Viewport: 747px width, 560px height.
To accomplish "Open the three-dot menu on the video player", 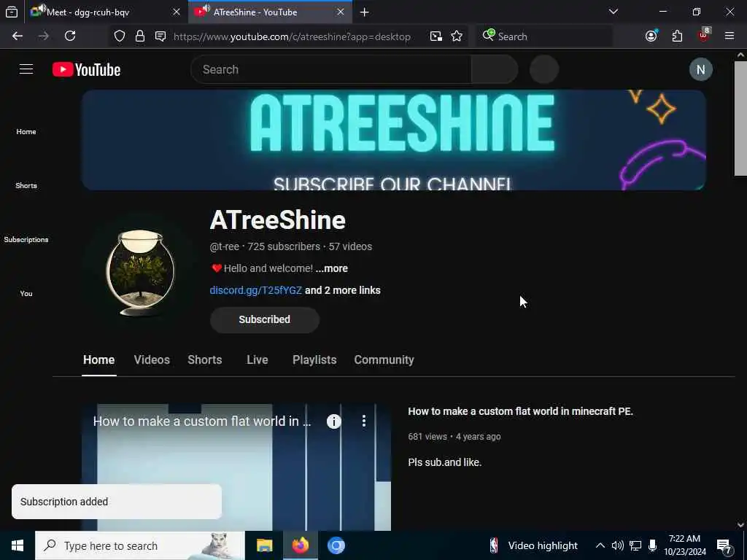I will point(364,421).
